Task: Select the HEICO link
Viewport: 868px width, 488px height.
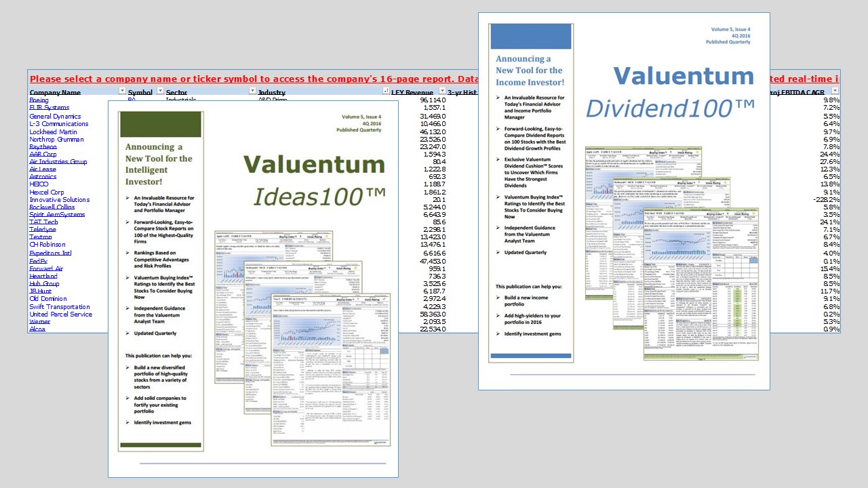Action: click(39, 184)
